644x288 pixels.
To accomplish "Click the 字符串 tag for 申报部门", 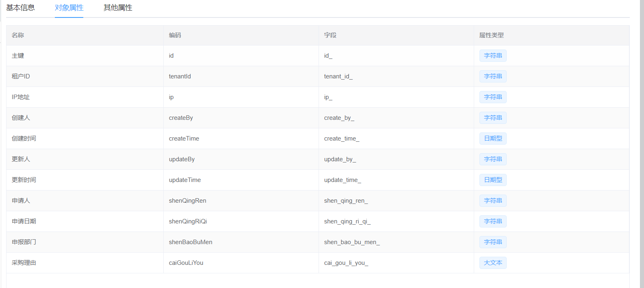I will (x=493, y=242).
